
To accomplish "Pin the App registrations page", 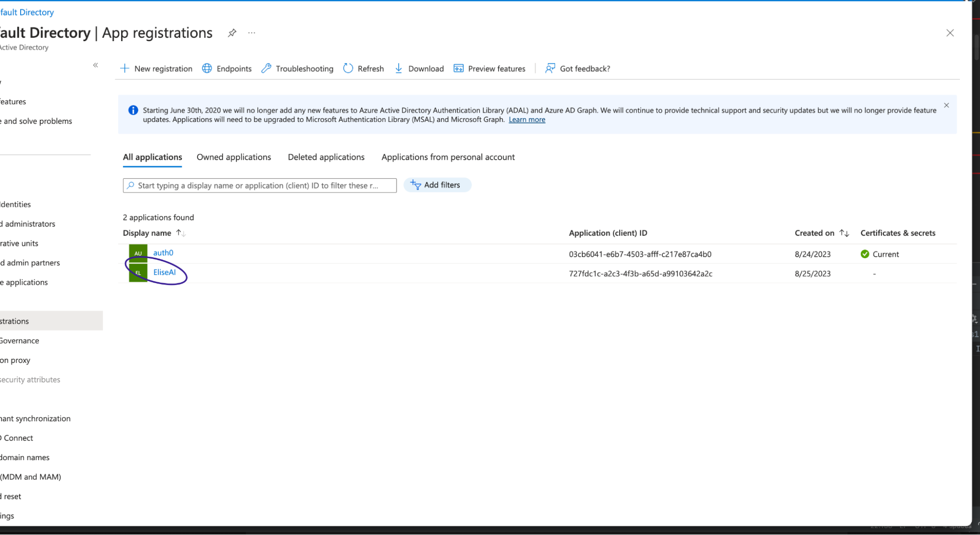I will (232, 33).
